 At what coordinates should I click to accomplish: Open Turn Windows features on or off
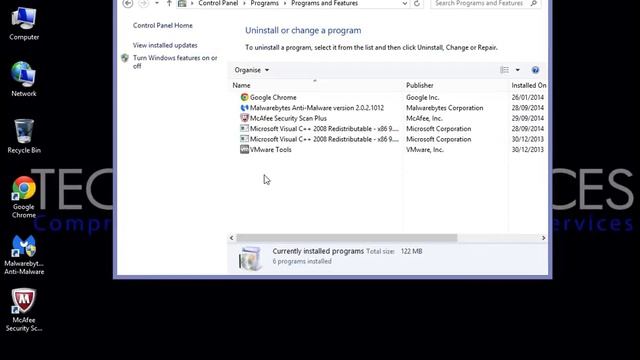click(x=175, y=62)
